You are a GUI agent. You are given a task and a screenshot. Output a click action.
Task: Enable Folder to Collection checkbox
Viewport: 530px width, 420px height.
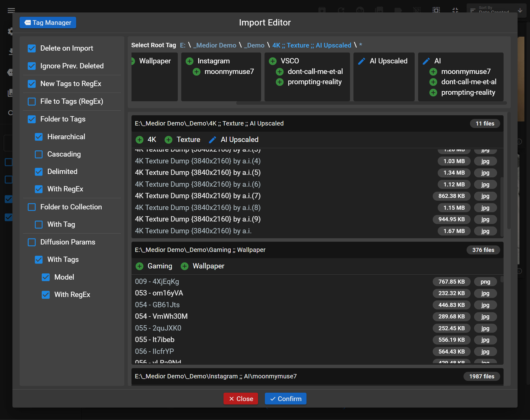pyautogui.click(x=32, y=207)
